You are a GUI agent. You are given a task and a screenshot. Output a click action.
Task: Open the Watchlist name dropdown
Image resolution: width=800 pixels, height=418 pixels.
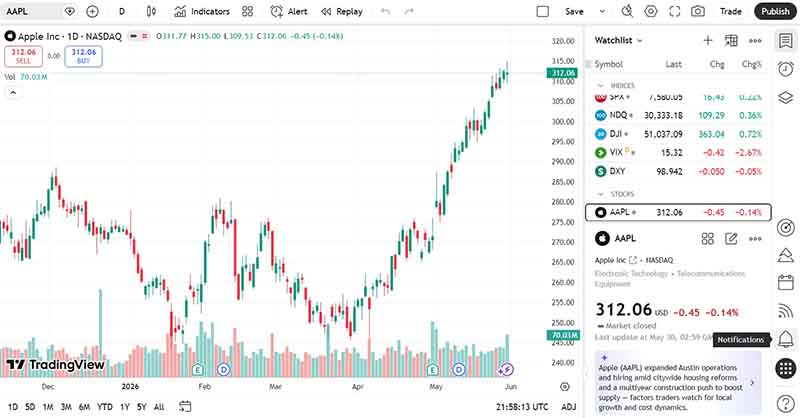pyautogui.click(x=618, y=40)
